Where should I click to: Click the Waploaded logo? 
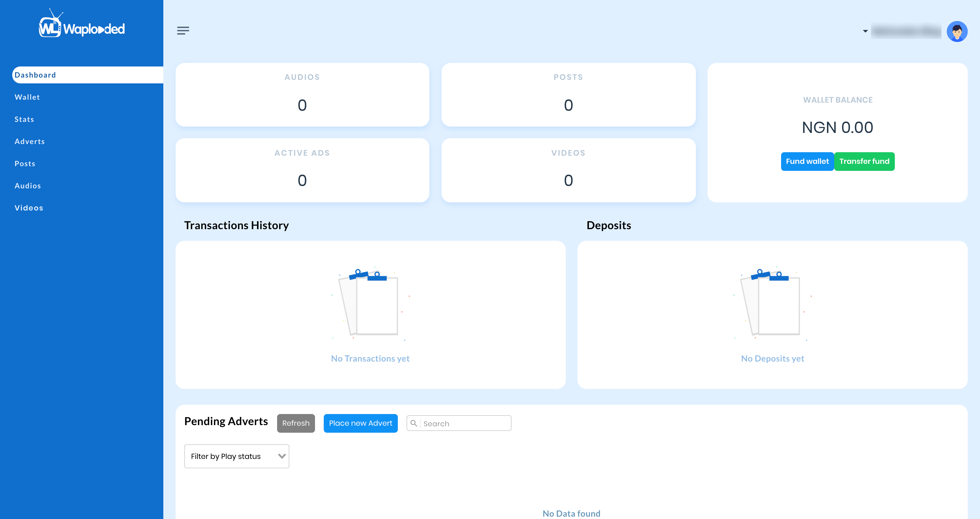click(x=81, y=24)
